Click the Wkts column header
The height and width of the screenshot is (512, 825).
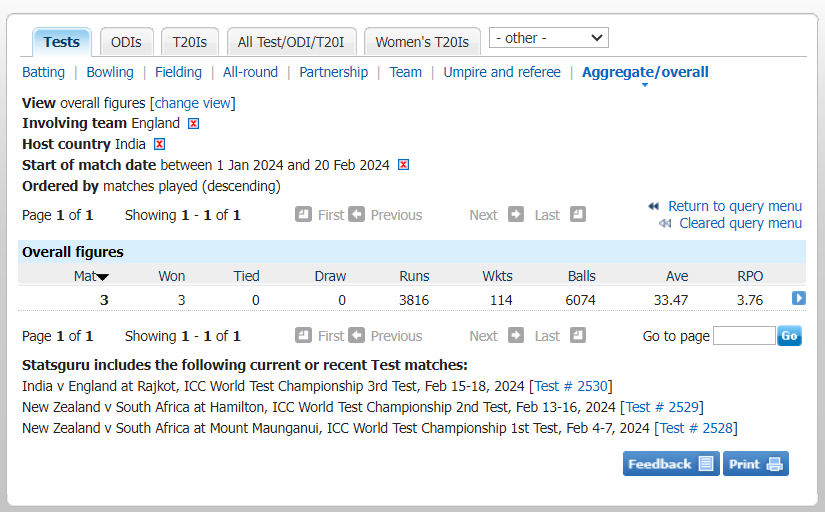point(497,276)
